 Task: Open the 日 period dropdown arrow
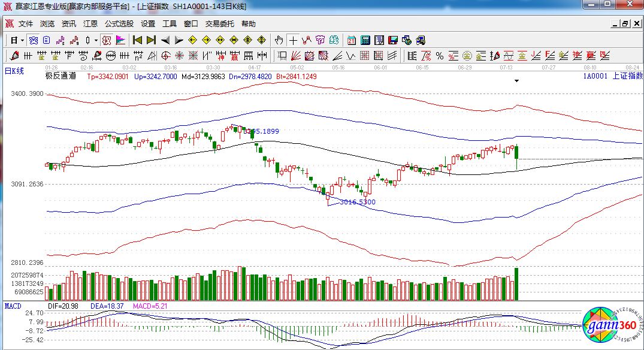pos(22,40)
